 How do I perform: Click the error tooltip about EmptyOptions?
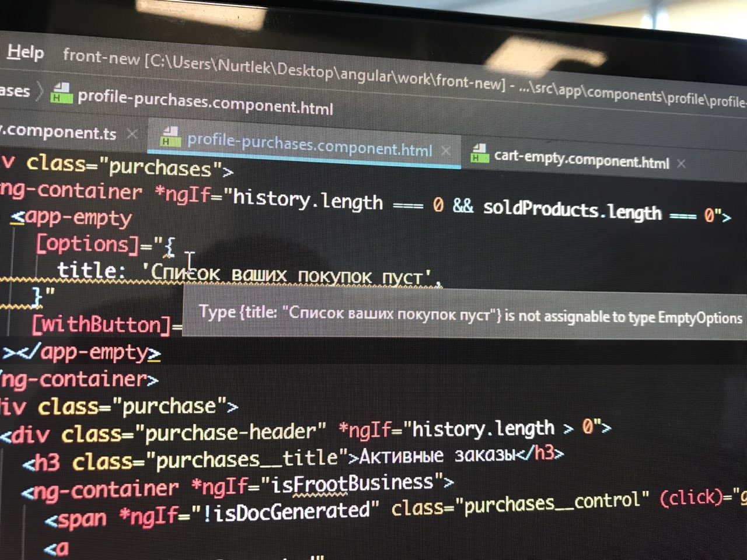click(465, 314)
